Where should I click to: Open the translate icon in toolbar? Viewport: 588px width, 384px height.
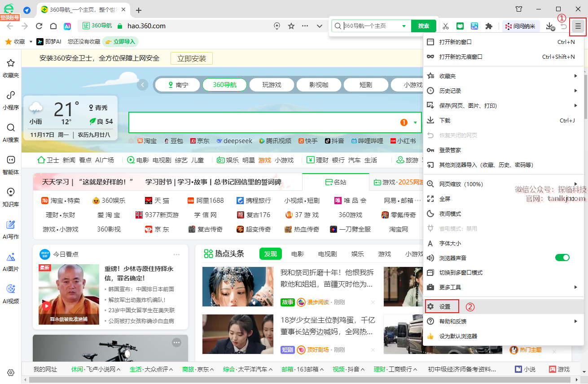point(474,26)
